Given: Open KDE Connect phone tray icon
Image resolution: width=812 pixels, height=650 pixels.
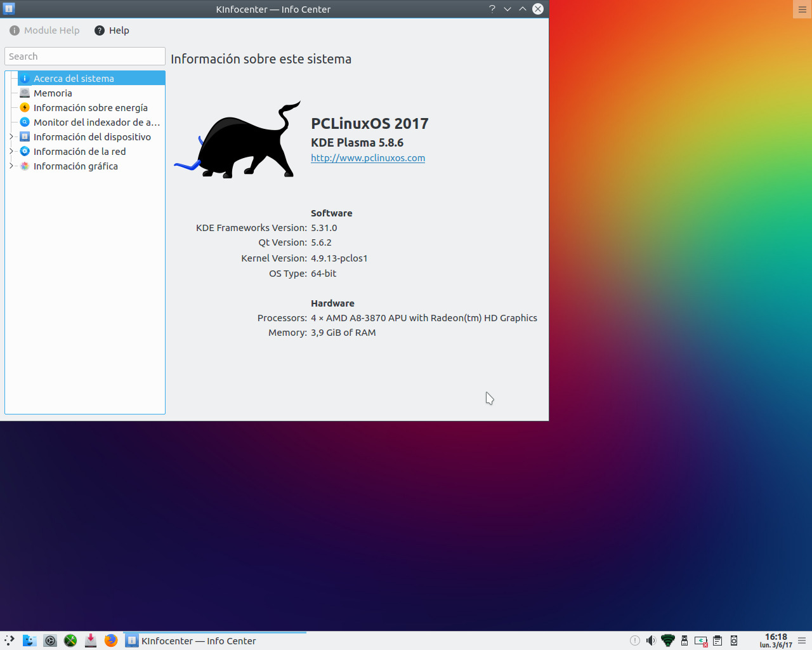Looking at the screenshot, I should [x=734, y=640].
